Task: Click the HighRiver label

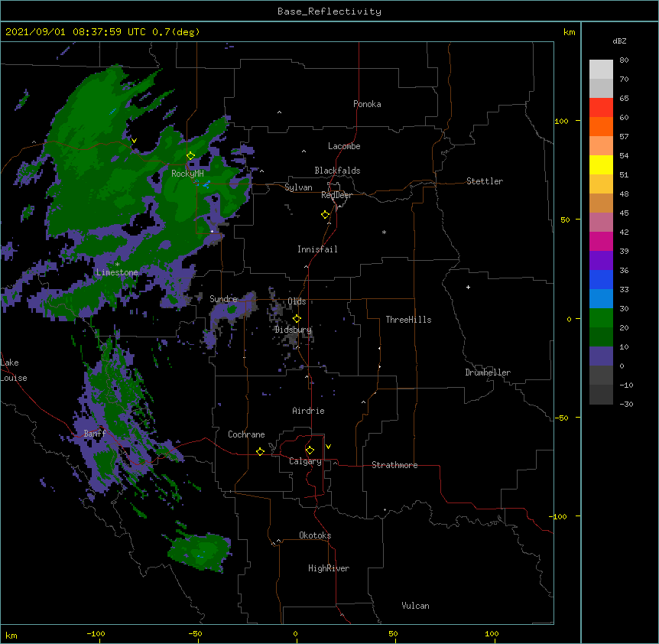Action: tap(329, 568)
